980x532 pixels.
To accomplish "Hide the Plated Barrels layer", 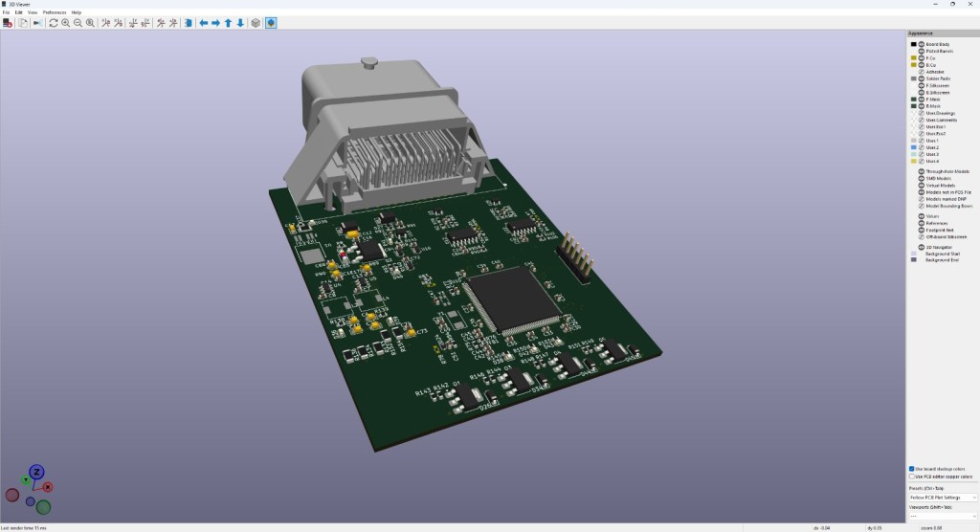I will [x=922, y=52].
